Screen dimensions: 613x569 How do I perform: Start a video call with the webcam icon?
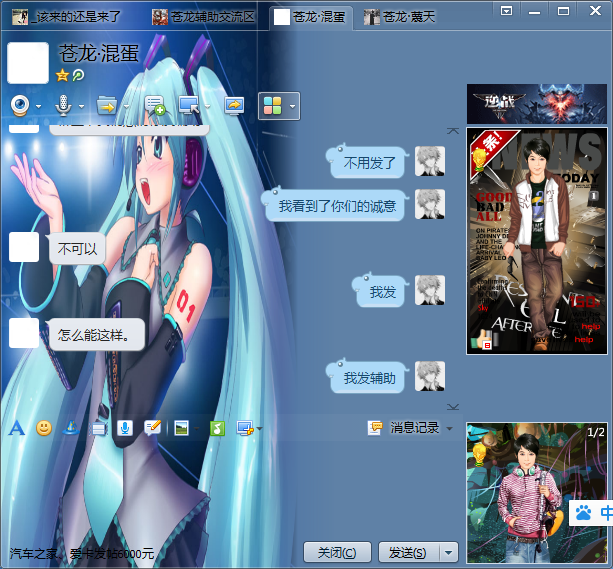pos(20,106)
